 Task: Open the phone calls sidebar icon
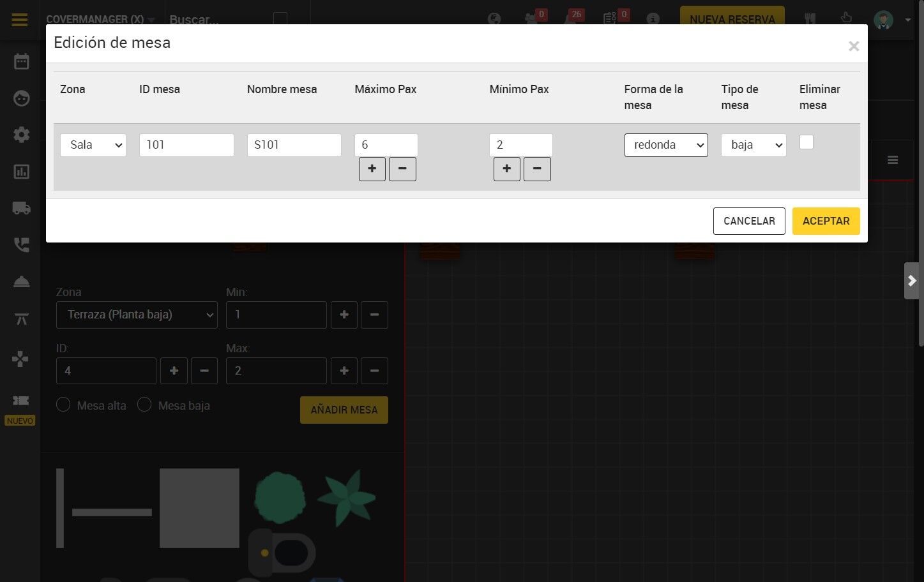(x=22, y=245)
